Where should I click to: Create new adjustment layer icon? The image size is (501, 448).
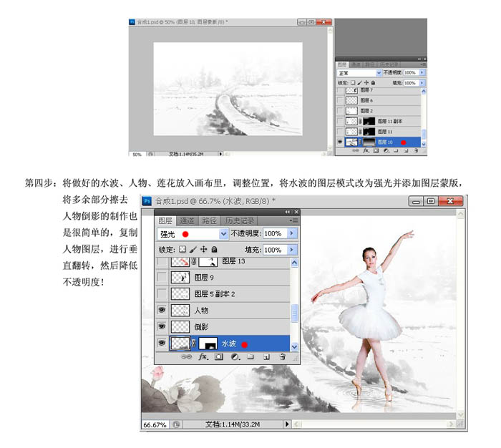pos(235,356)
